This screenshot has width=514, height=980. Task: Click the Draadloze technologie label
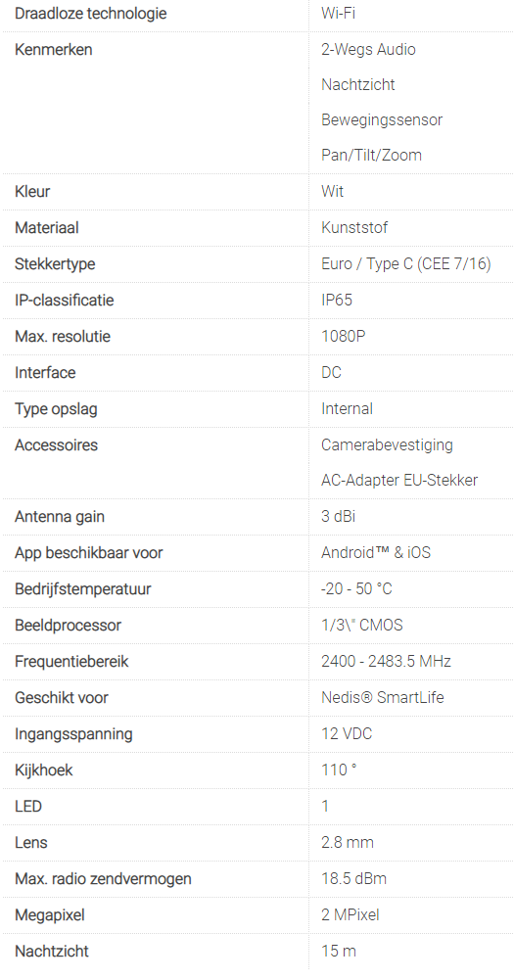pos(91,13)
